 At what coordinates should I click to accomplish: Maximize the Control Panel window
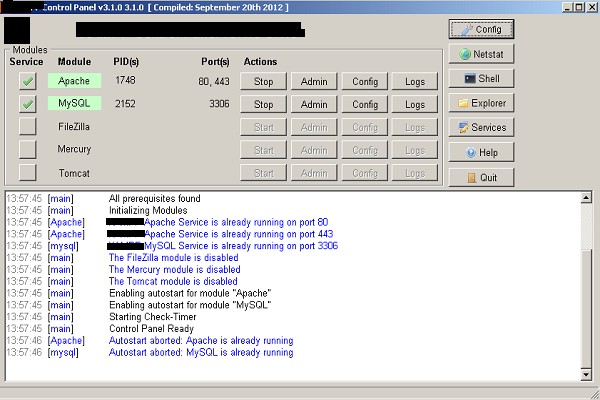click(579, 7)
